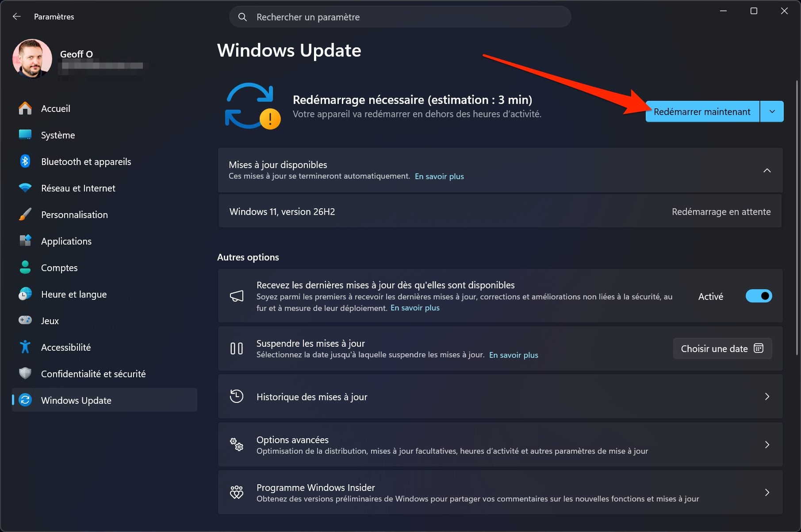Minimize the Paramètres window
This screenshot has height=532, width=801.
tap(724, 11)
